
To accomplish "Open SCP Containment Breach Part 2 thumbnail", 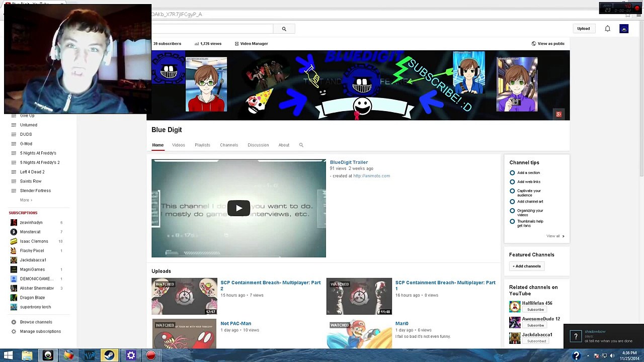I will (x=185, y=297).
